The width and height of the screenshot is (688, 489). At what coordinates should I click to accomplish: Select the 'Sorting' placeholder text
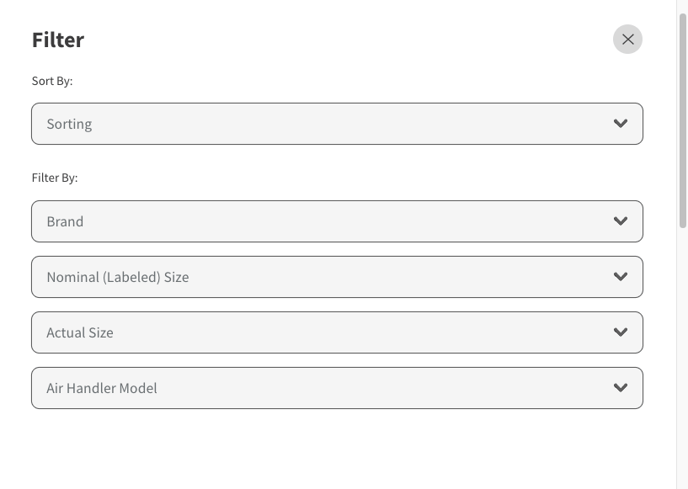click(69, 124)
